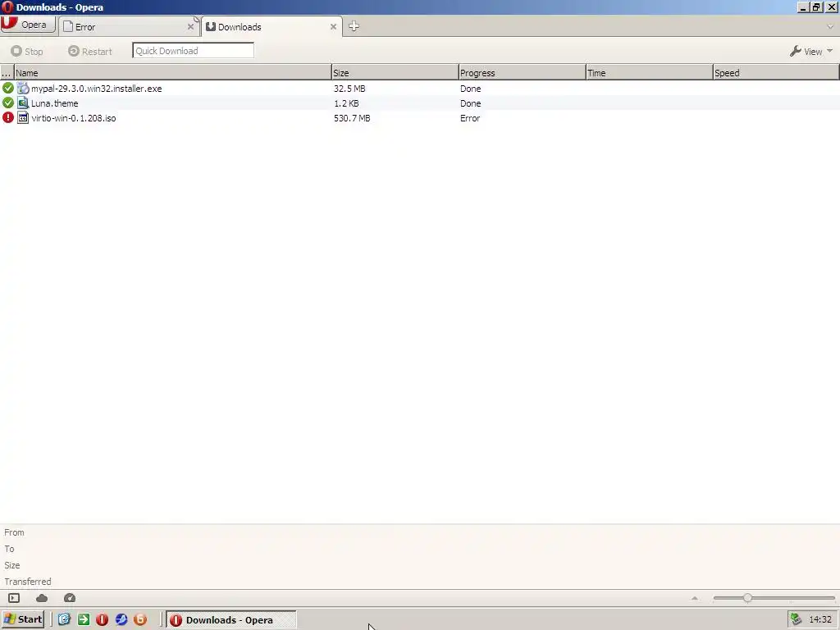Click the taskbar clock showing 14:32

tap(820, 620)
